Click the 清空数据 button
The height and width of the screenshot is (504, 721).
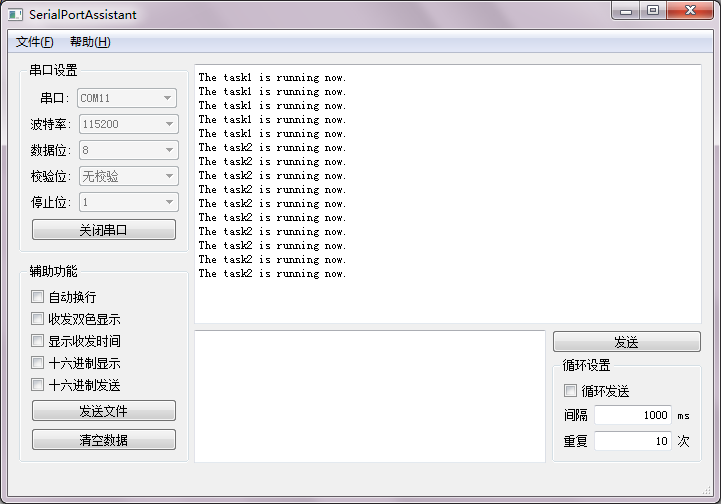[104, 440]
